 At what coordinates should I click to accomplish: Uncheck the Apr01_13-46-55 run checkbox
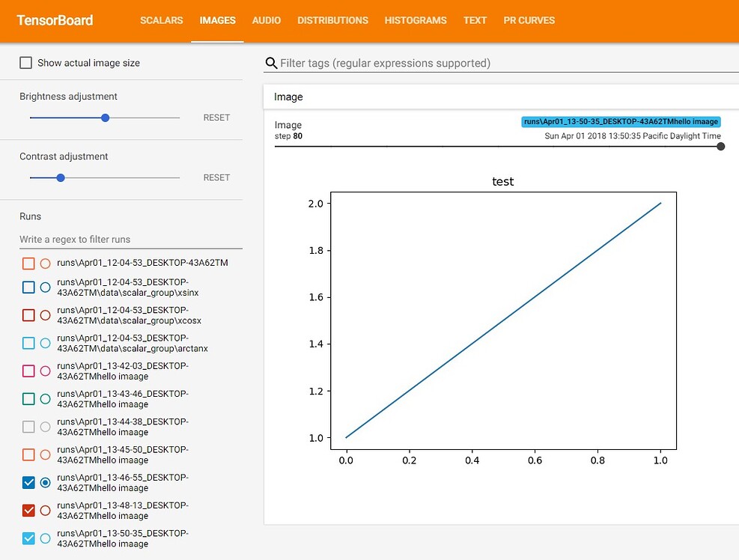click(x=28, y=483)
